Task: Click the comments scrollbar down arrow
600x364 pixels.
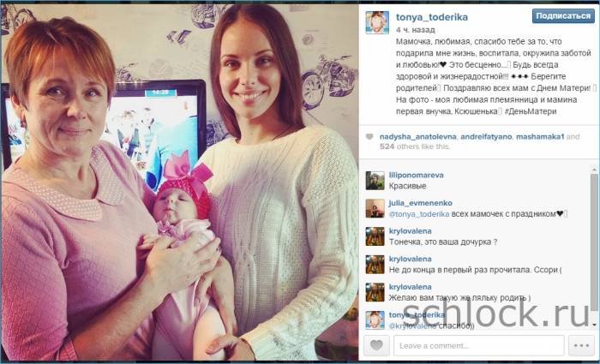Action: point(594,325)
